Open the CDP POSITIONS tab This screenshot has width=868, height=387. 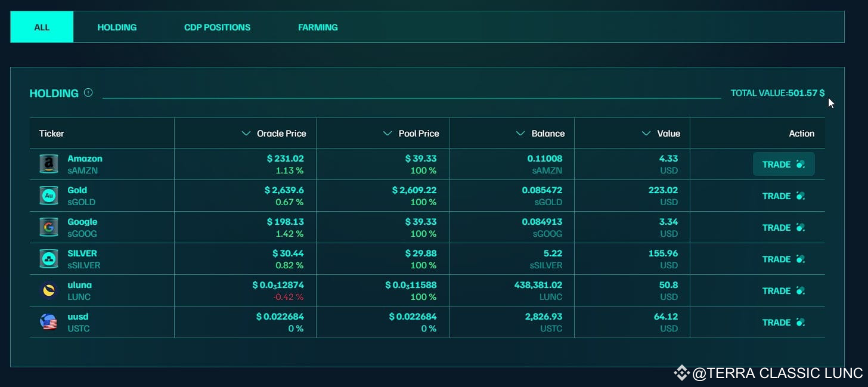click(x=217, y=27)
